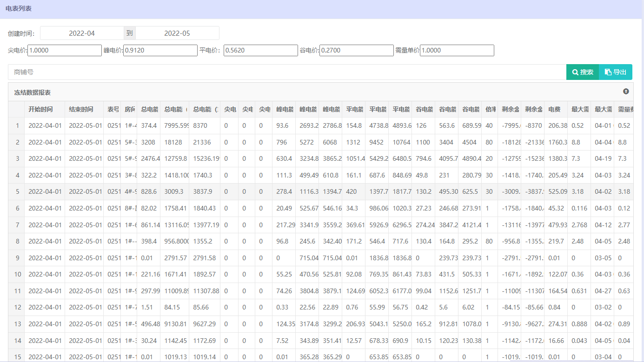The height and width of the screenshot is (362, 644).
Task: Open the start date field 2022-04
Action: (x=82, y=33)
